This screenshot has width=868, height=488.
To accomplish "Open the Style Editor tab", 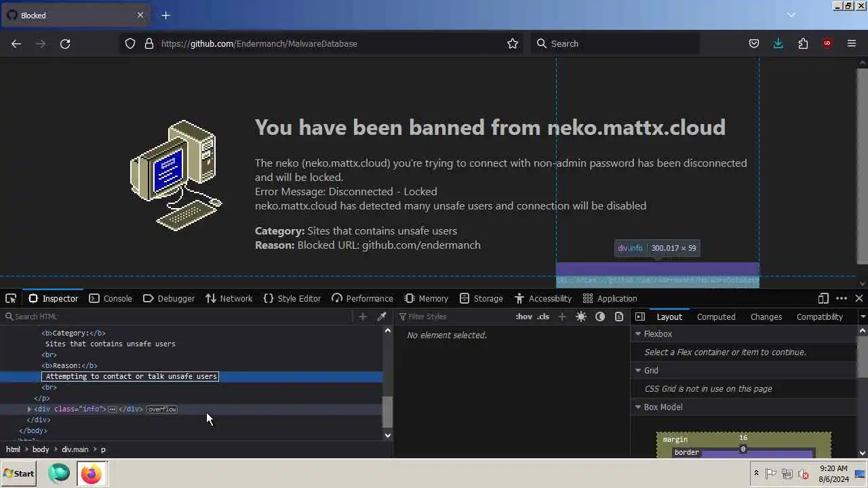I will 292,298.
